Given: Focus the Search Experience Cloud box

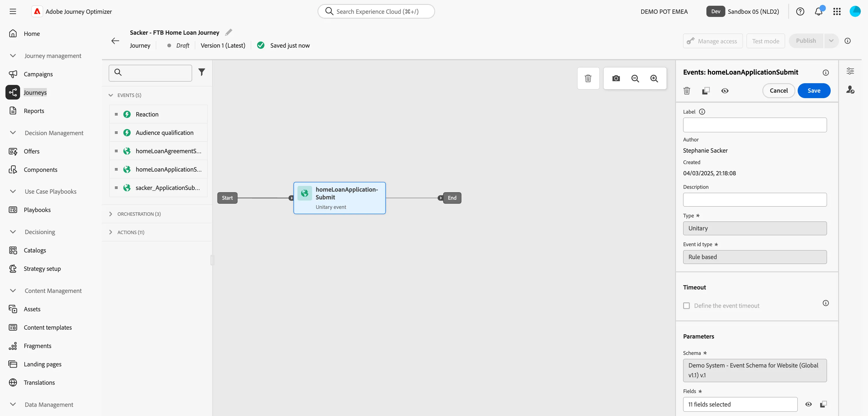Looking at the screenshot, I should 376,11.
